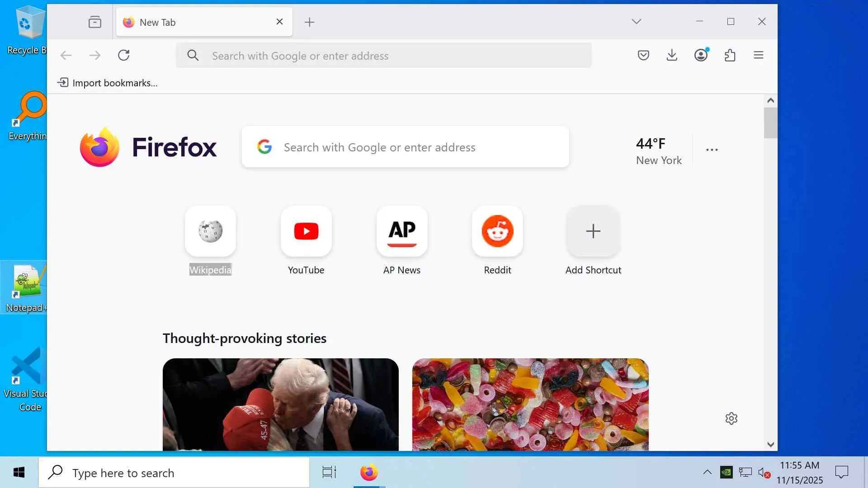Show hidden system tray icons
Image resolution: width=868 pixels, height=488 pixels.
point(707,473)
